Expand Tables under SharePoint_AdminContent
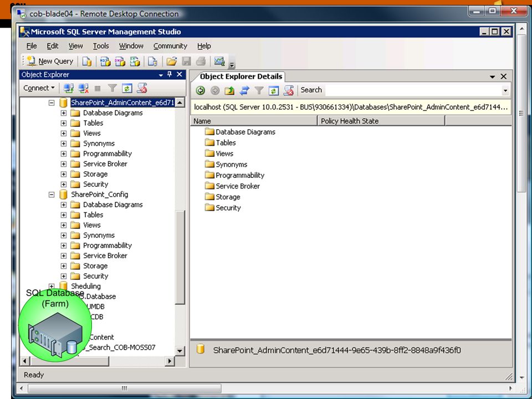This screenshot has height=399, width=532. click(x=63, y=123)
